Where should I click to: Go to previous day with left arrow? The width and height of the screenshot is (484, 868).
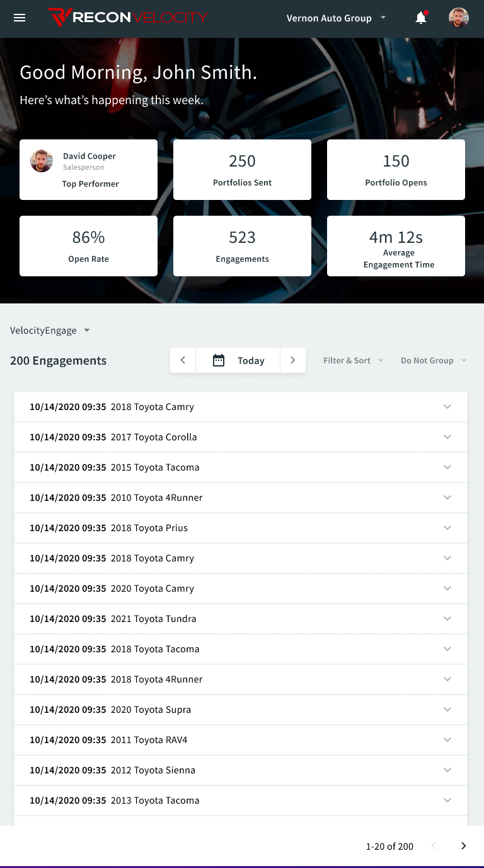[x=183, y=360]
